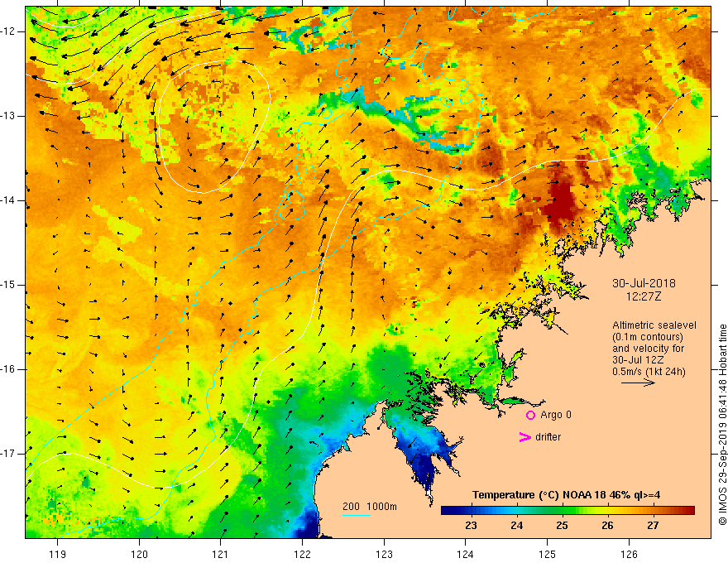
Task: Click longitude axis label '122'
Action: click(302, 554)
